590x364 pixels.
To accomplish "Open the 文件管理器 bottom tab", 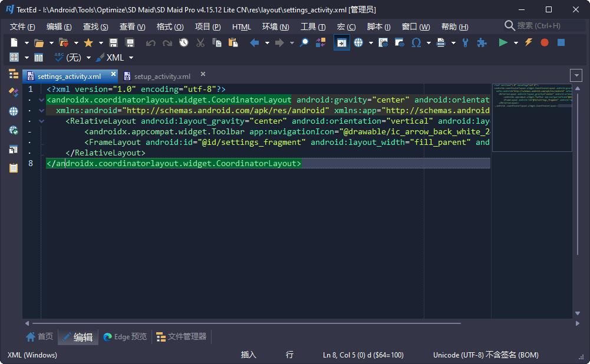I will [x=181, y=337].
